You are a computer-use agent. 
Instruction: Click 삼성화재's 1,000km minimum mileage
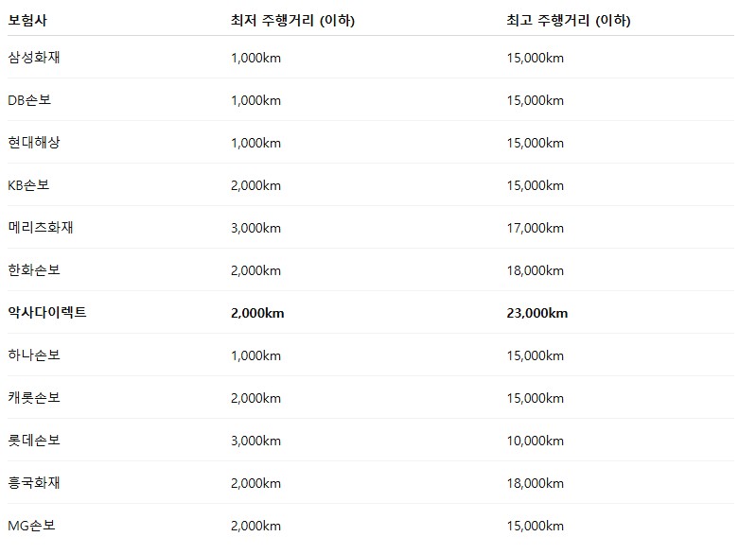pos(255,58)
